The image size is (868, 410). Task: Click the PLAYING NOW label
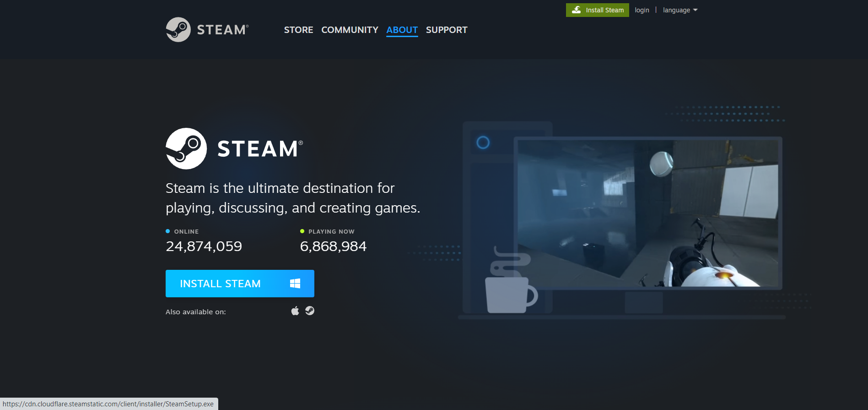point(331,232)
